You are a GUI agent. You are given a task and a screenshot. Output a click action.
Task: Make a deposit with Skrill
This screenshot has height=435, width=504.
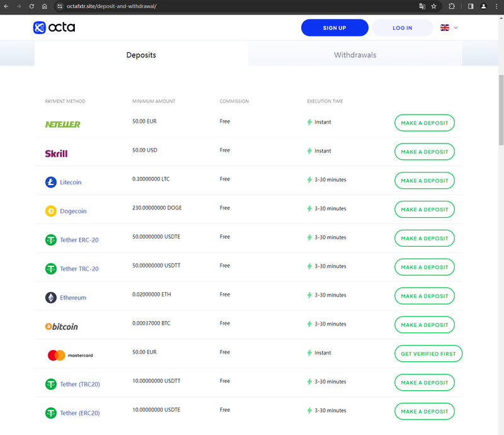pos(424,152)
